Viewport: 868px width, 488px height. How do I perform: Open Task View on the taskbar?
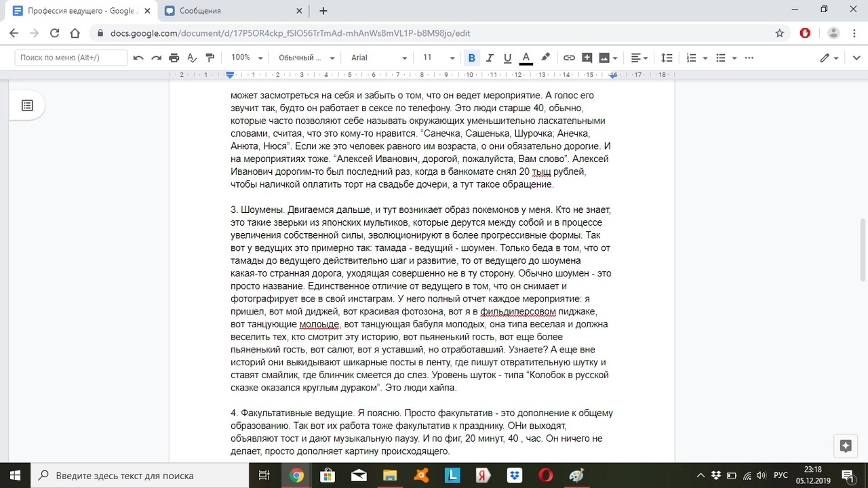point(264,475)
